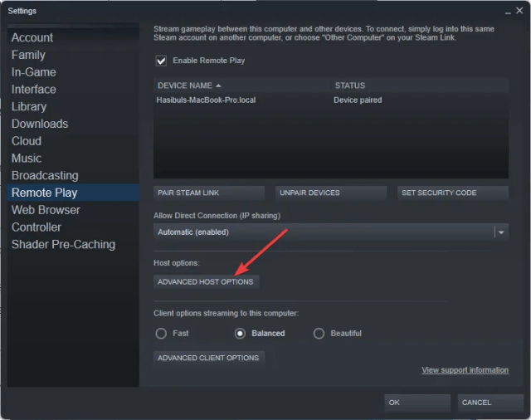This screenshot has height=420, width=531.
Task: Open ADVANCED HOST OPTIONS
Action: point(206,282)
